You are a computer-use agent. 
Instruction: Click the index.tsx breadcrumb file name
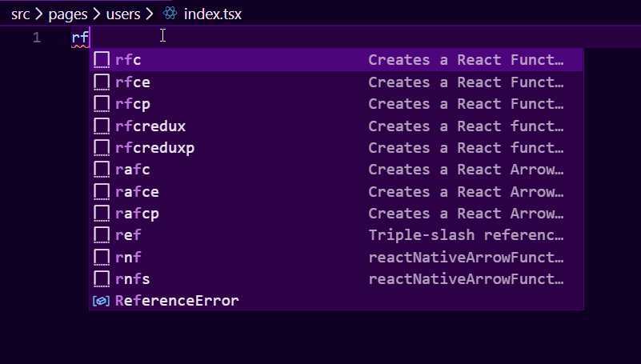tap(212, 14)
